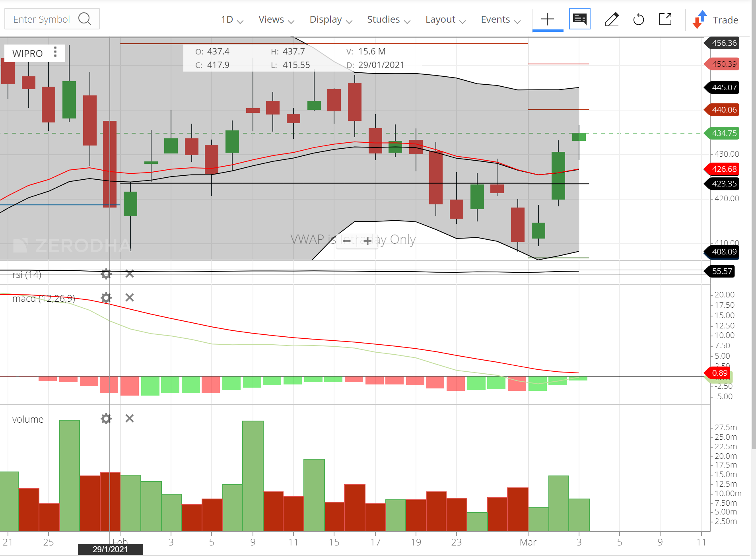Click the date value 29/01/2021 in tooltip

point(381,65)
